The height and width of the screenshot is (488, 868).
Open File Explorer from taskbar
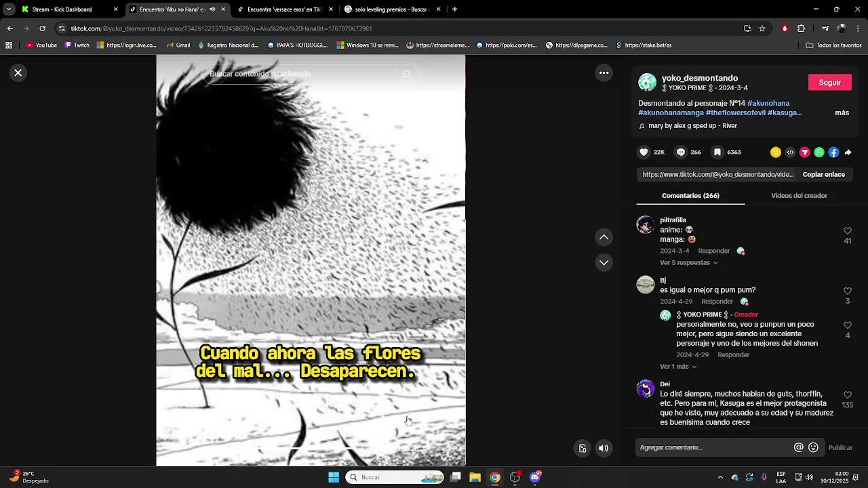click(x=475, y=477)
